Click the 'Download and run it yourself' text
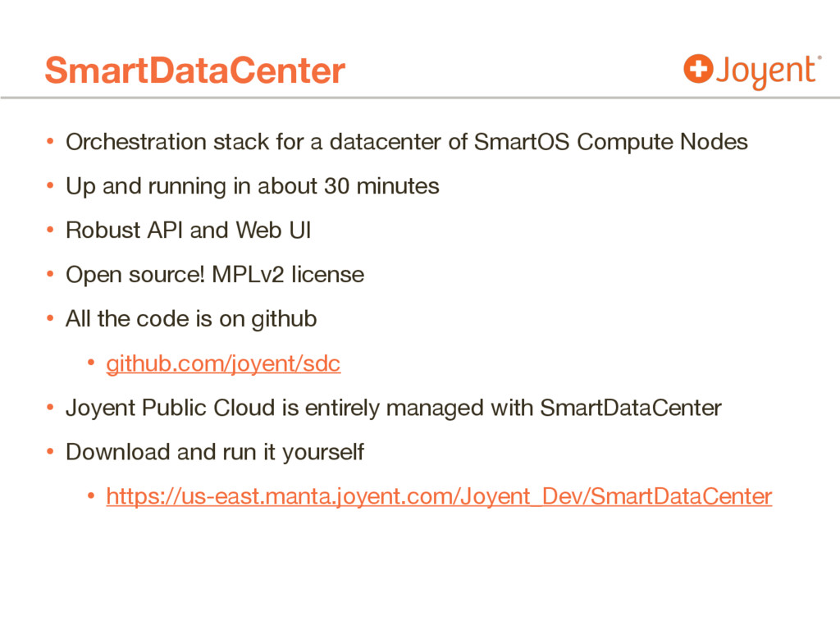The width and height of the screenshot is (840, 630). click(214, 451)
